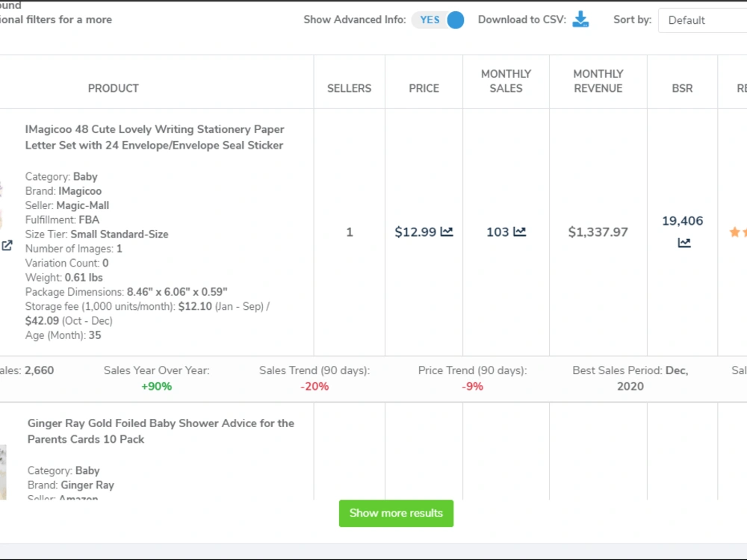Click the Brand: IMagicoo text

pyautogui.click(x=63, y=191)
